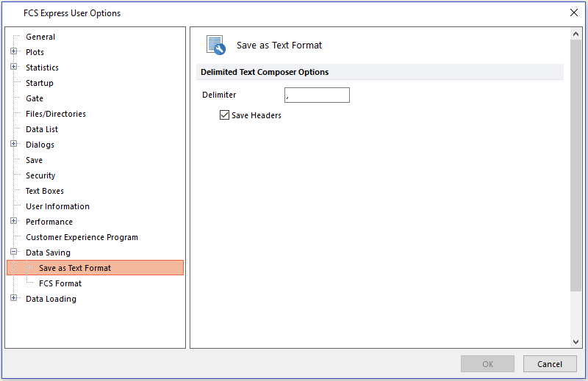Click the Save Headers label text
The image size is (588, 381).
coord(257,115)
